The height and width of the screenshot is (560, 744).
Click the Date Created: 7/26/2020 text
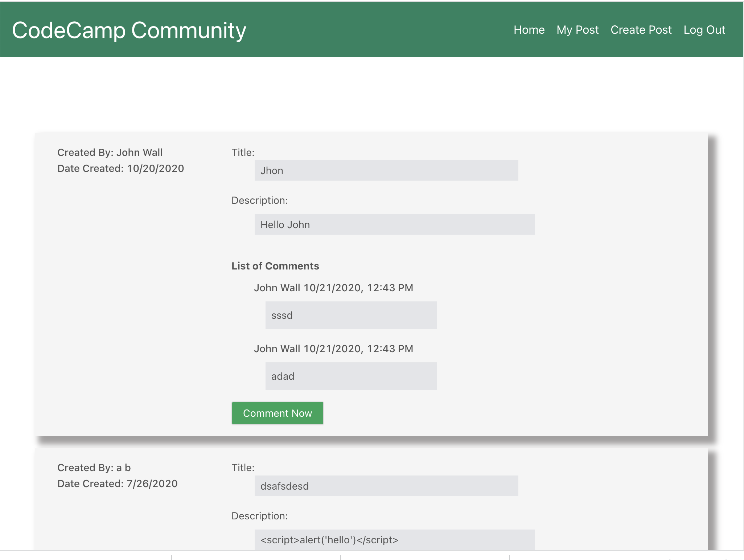tap(117, 483)
